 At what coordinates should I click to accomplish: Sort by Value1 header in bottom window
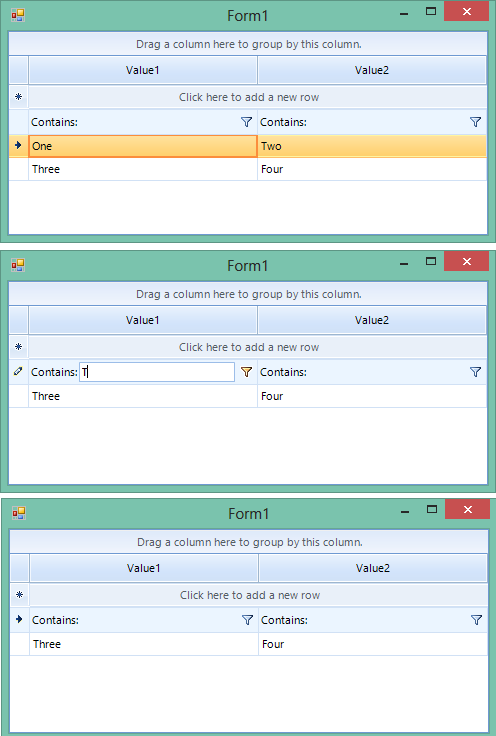coord(144,568)
